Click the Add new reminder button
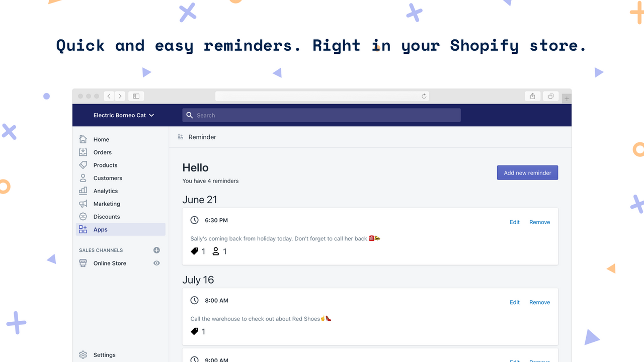The width and height of the screenshot is (644, 362). (527, 172)
